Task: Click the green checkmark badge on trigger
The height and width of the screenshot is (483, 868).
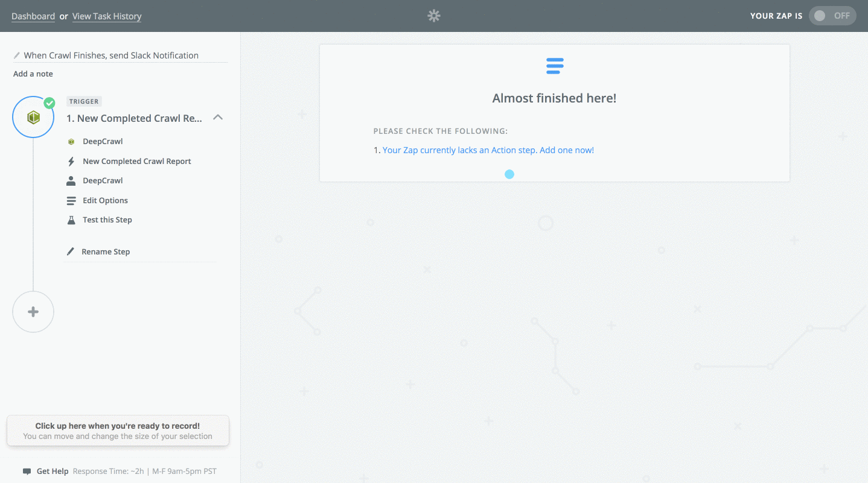Action: (x=49, y=103)
